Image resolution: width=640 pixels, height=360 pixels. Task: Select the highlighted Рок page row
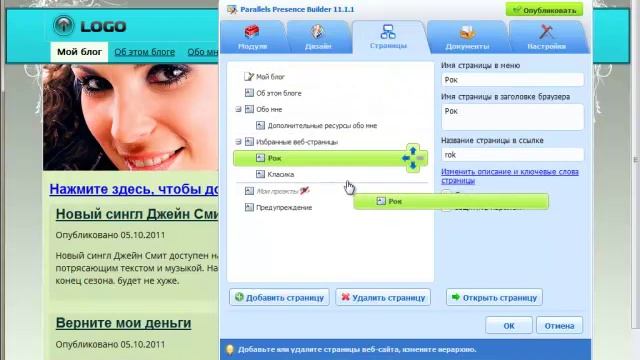pyautogui.click(x=331, y=158)
